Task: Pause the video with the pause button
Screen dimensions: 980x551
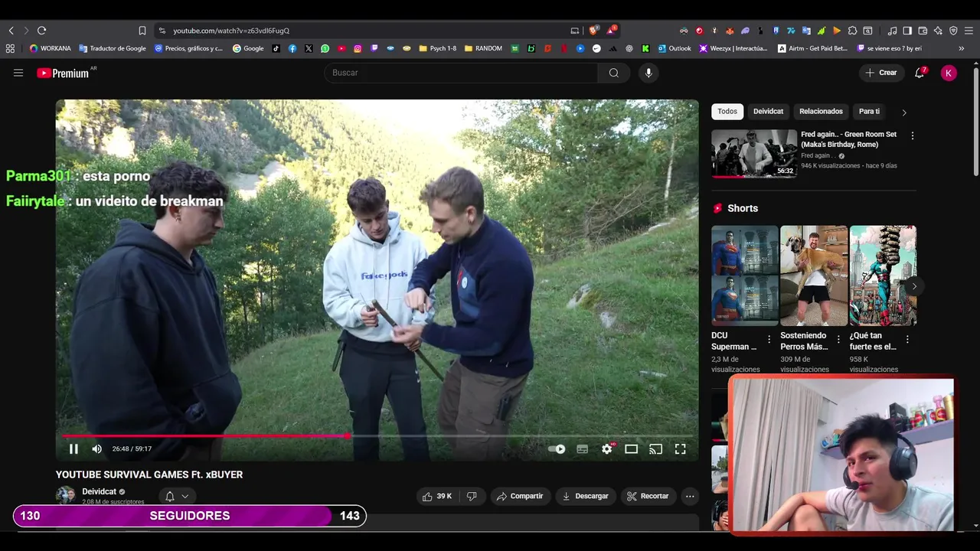Action: tap(73, 449)
